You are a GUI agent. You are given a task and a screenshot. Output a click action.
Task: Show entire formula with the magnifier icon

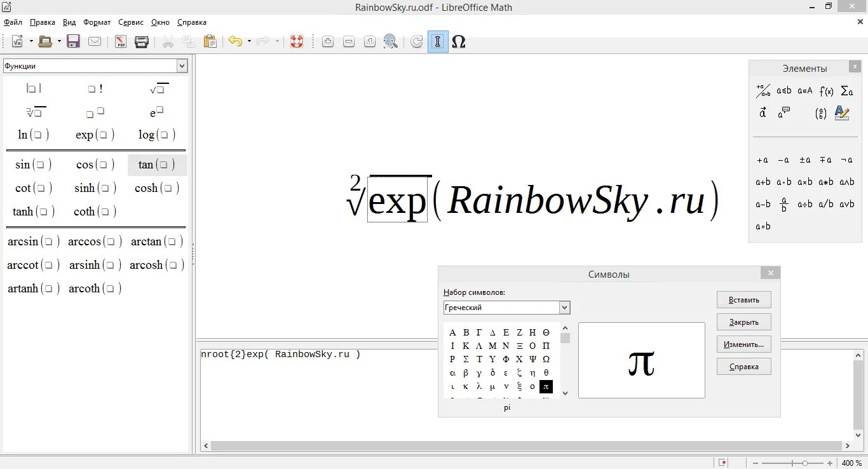click(391, 42)
